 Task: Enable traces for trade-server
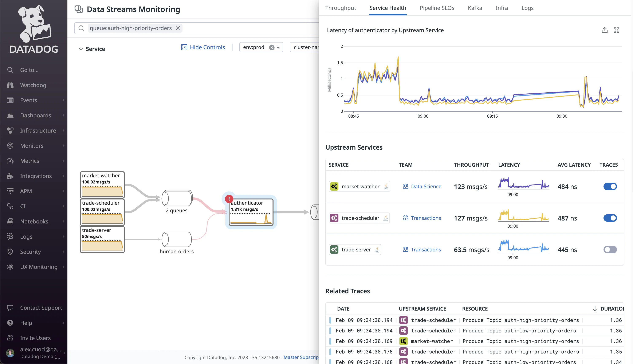pos(610,249)
